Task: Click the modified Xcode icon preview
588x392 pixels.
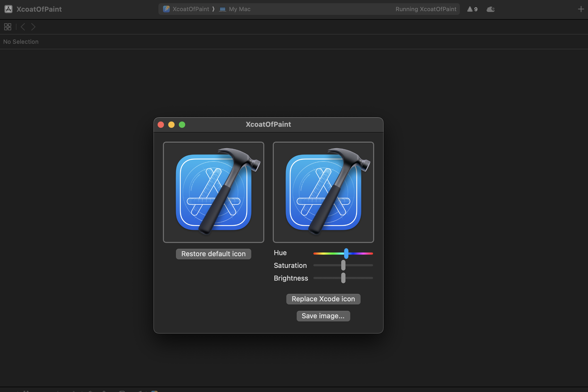Action: point(323,192)
